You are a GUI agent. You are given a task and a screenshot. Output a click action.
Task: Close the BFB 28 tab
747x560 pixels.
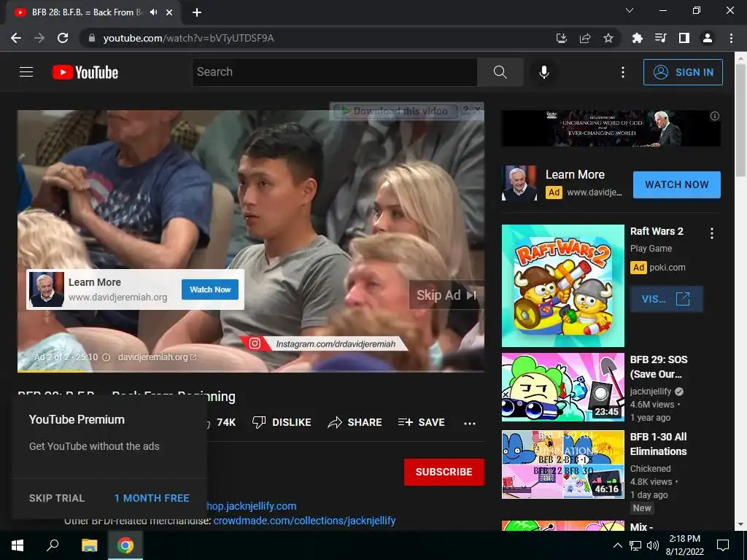(x=169, y=12)
